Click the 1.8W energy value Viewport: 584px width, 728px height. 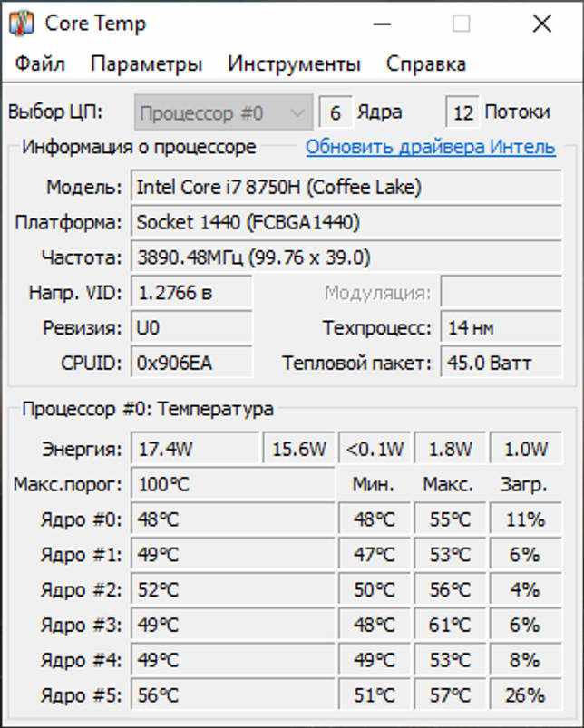450,449
